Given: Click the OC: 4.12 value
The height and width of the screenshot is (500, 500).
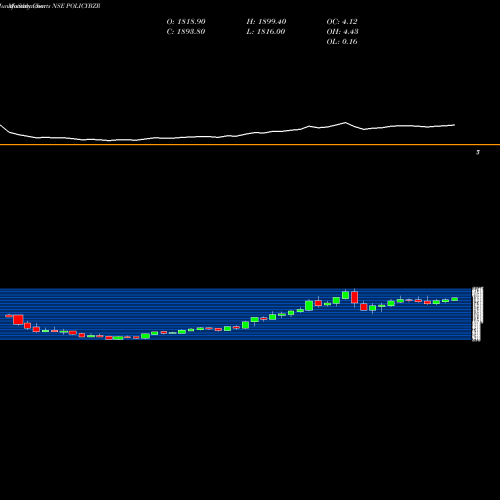Looking at the screenshot, I should point(342,22).
